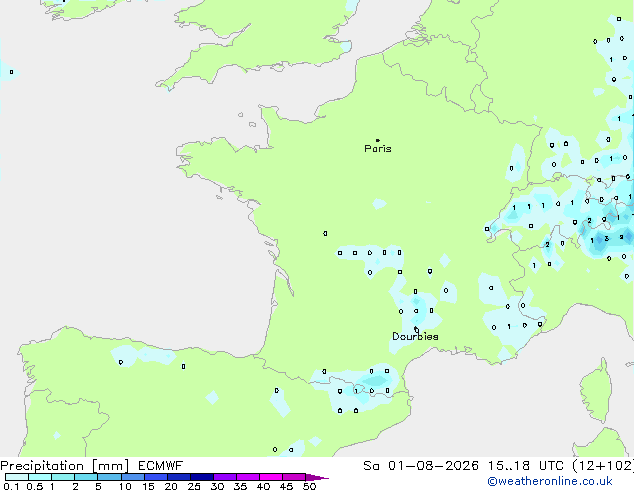Click the Precipitation [mm] title text
This screenshot has width=634, height=490.
pyautogui.click(x=65, y=466)
